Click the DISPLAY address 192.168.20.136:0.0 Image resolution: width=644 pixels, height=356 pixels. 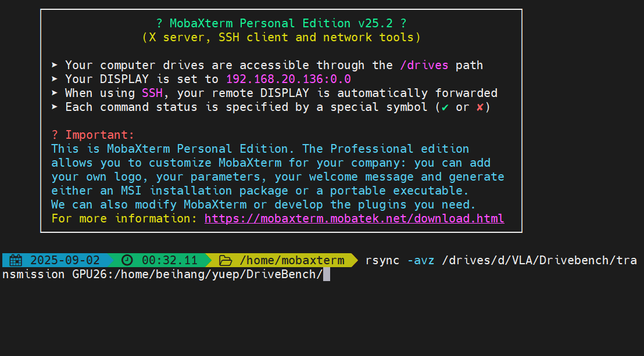tap(288, 79)
